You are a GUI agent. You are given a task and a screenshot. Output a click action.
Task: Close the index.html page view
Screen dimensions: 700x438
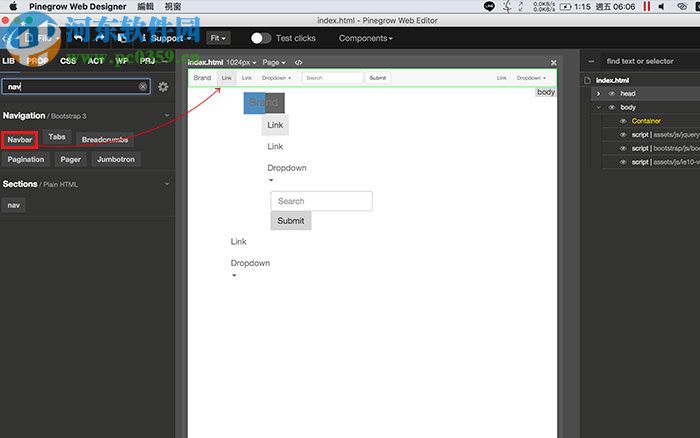[x=554, y=63]
